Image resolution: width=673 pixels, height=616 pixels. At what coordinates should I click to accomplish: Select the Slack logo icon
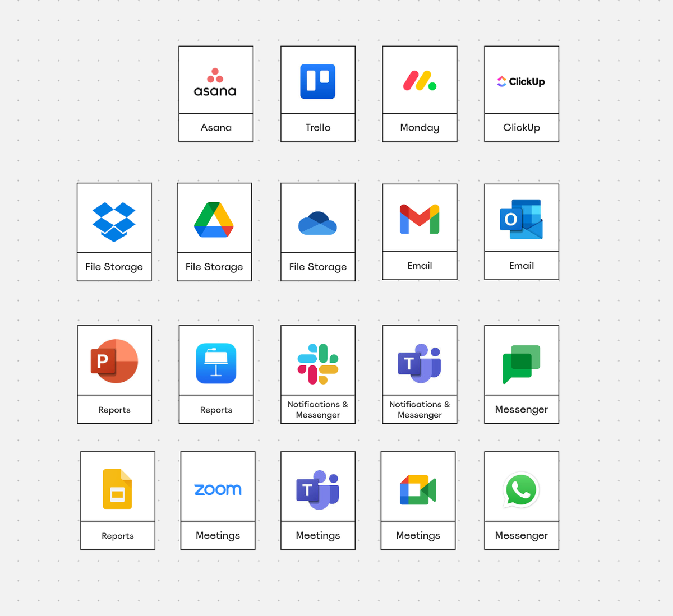point(318,364)
